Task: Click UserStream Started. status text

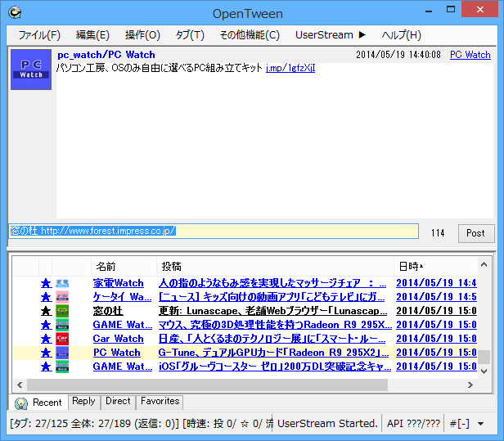Action: (327, 424)
